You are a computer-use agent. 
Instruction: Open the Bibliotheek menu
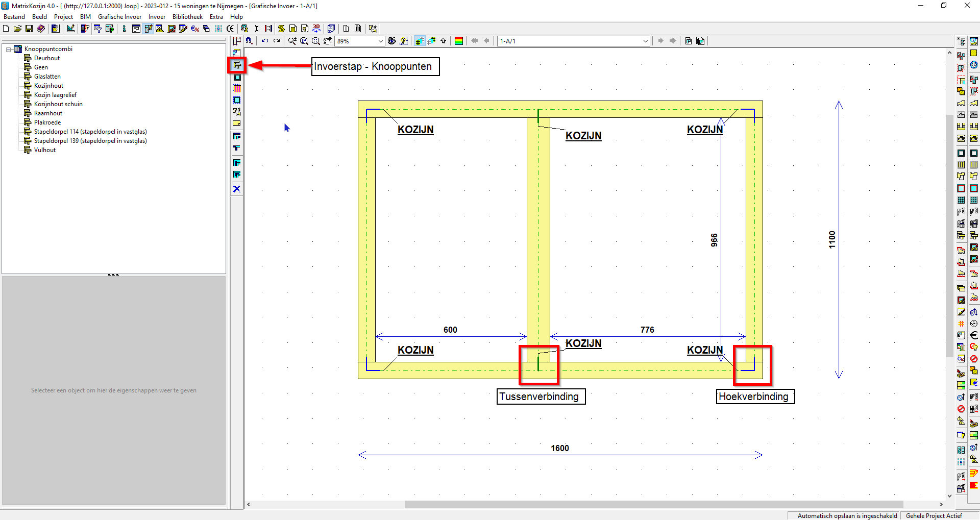click(187, 17)
